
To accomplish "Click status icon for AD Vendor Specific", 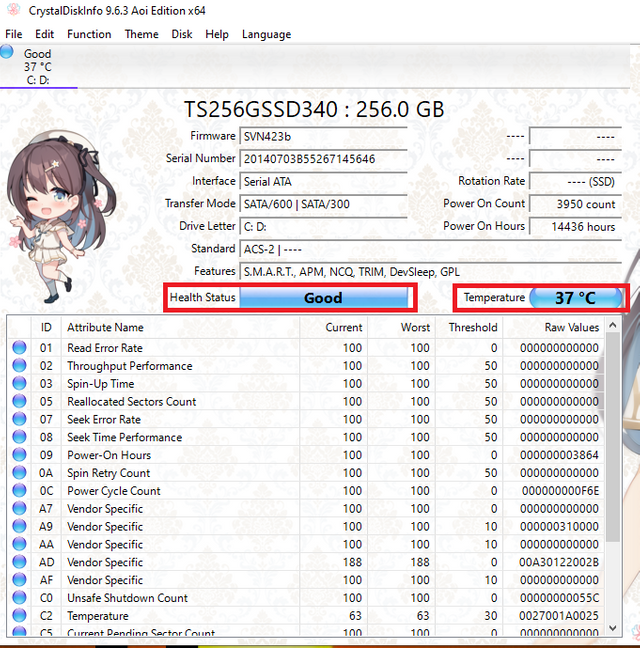I will (x=19, y=562).
